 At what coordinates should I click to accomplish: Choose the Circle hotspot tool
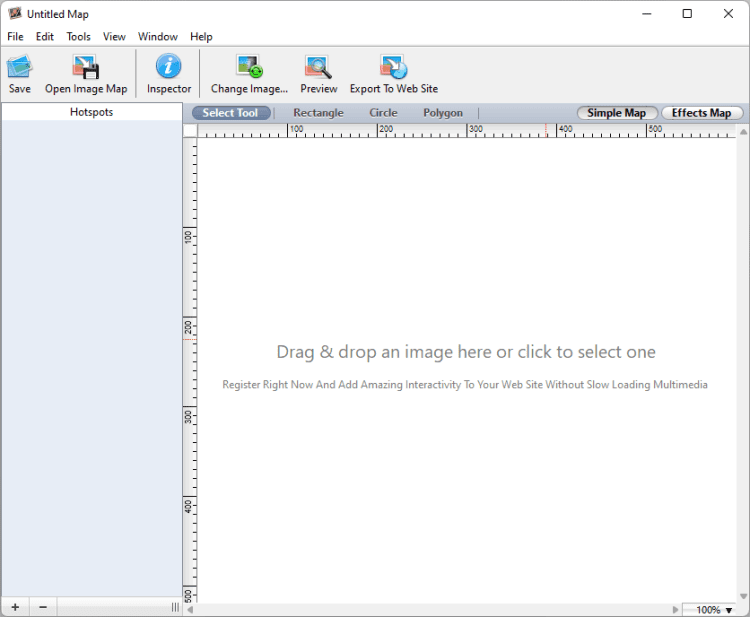tap(383, 113)
